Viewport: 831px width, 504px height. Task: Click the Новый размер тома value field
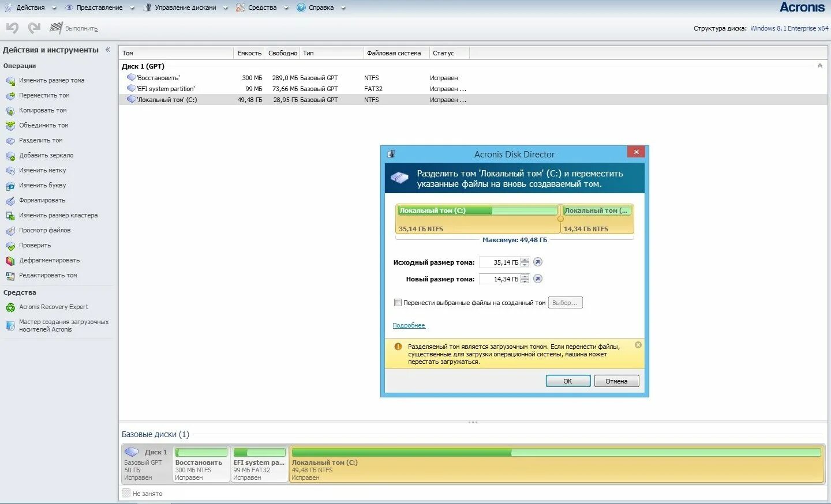pyautogui.click(x=499, y=279)
